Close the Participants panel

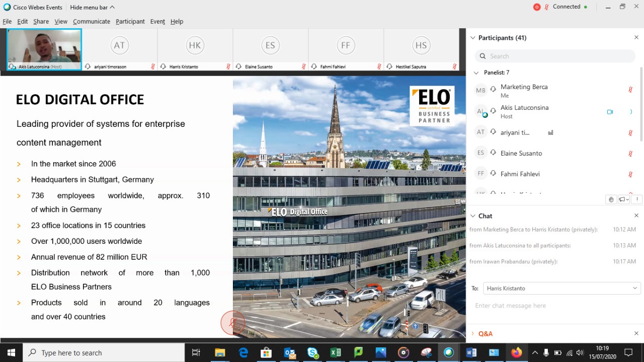pos(636,38)
